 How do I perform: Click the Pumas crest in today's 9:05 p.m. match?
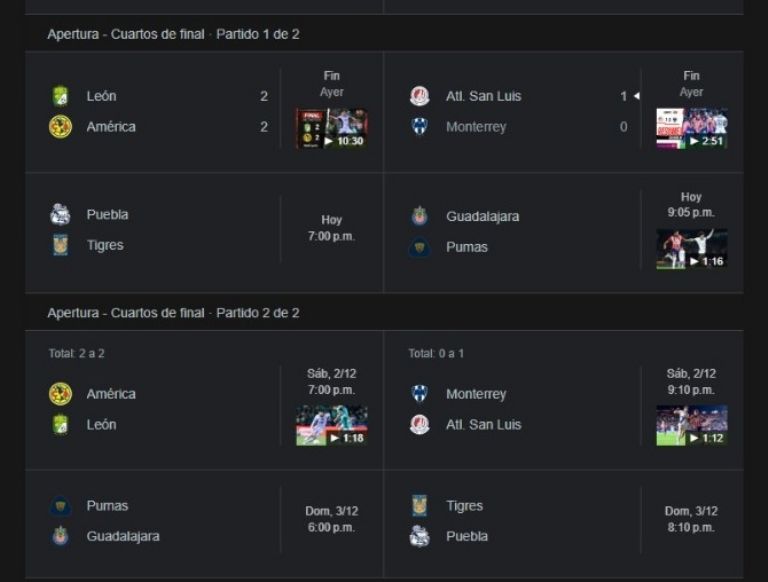(420, 247)
